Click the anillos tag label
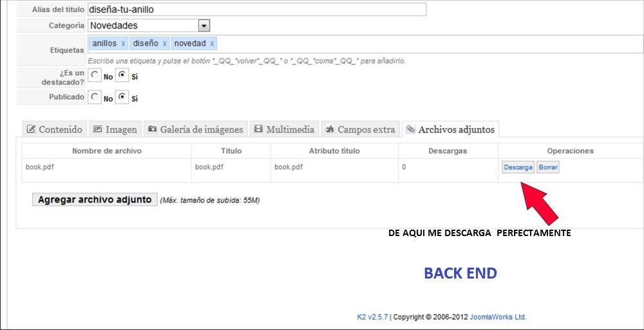 tap(104, 43)
